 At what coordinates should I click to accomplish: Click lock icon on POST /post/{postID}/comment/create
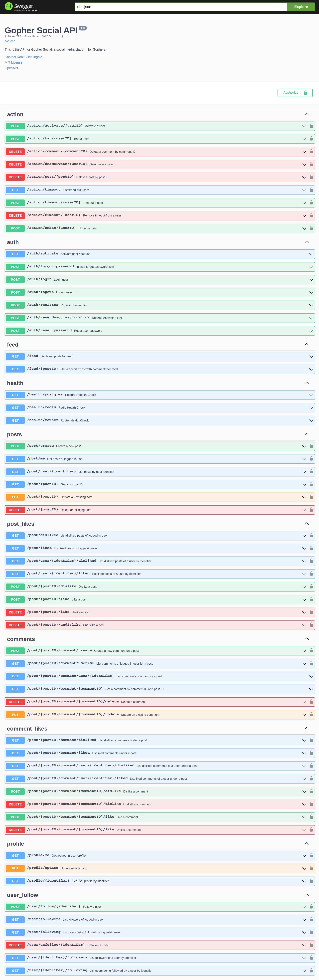point(311,651)
